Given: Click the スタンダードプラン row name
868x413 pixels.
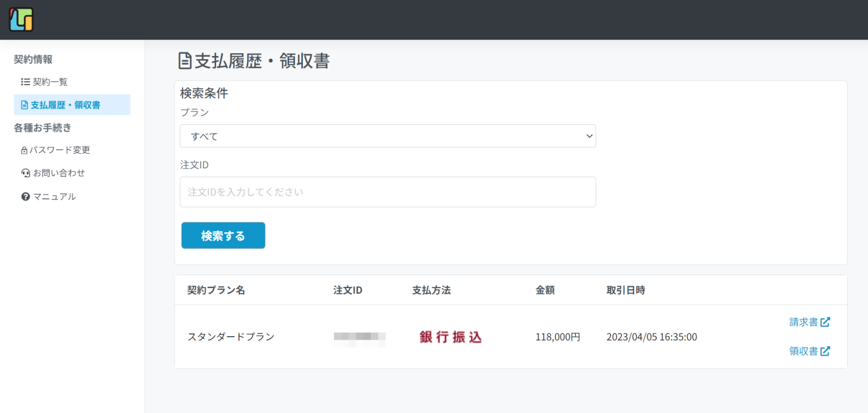Looking at the screenshot, I should click(231, 337).
